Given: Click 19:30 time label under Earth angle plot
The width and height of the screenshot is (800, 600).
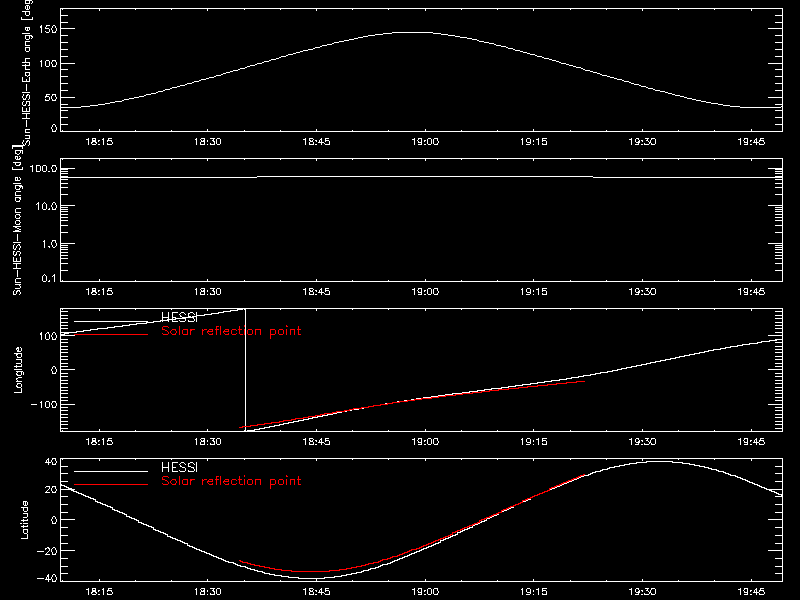Looking at the screenshot, I should pos(642,142).
